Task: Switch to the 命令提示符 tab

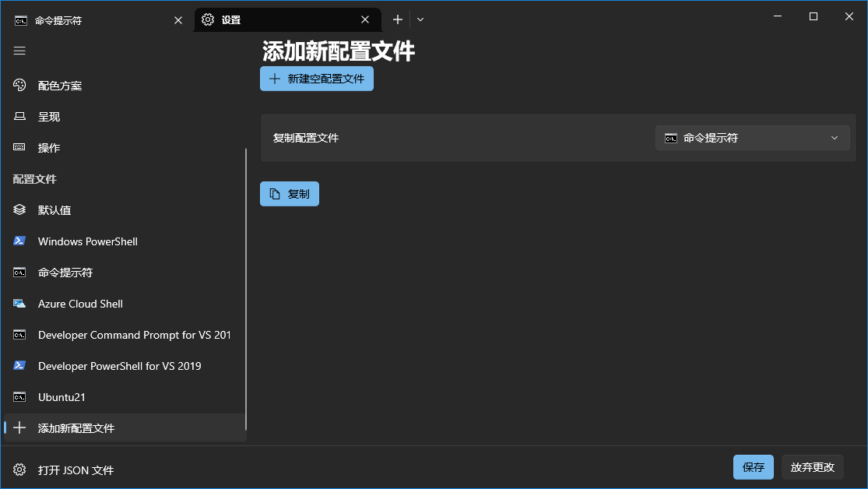Action: point(97,20)
